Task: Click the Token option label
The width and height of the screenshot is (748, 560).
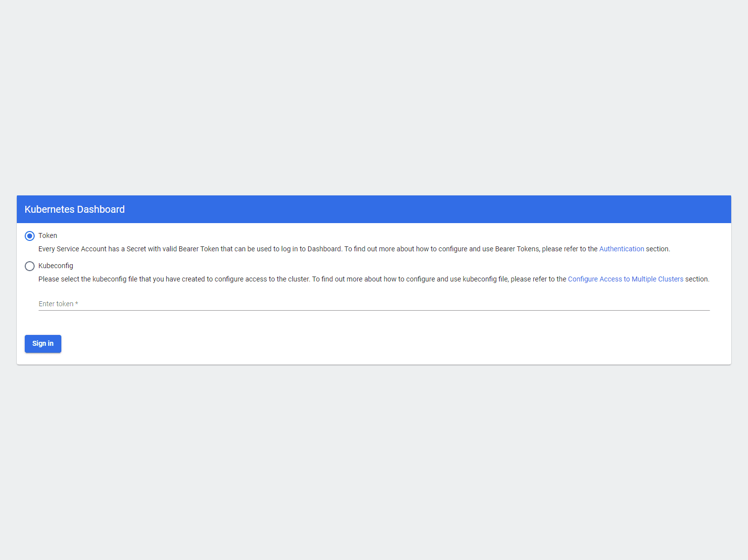Action: [48, 235]
